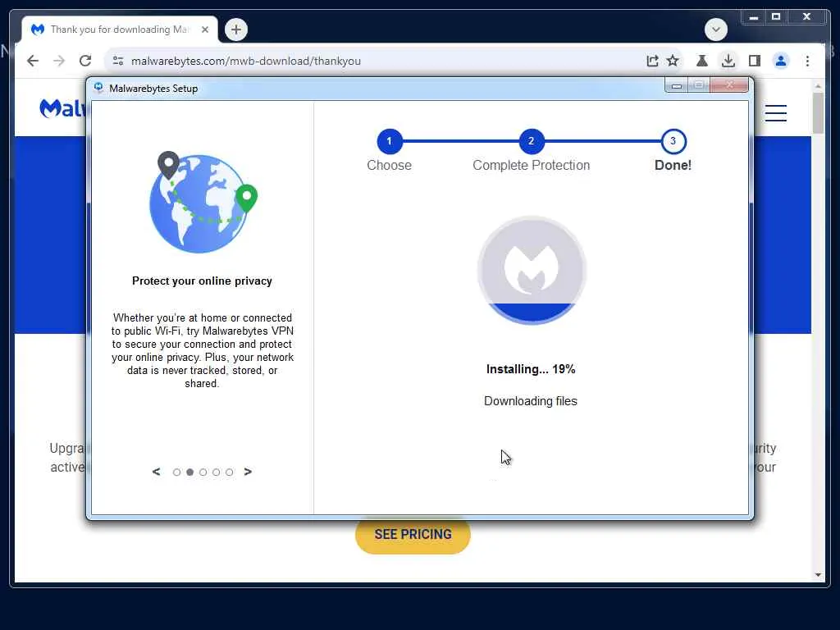Minimize the Malwarebytes Setup window
The height and width of the screenshot is (630, 840).
(x=677, y=85)
